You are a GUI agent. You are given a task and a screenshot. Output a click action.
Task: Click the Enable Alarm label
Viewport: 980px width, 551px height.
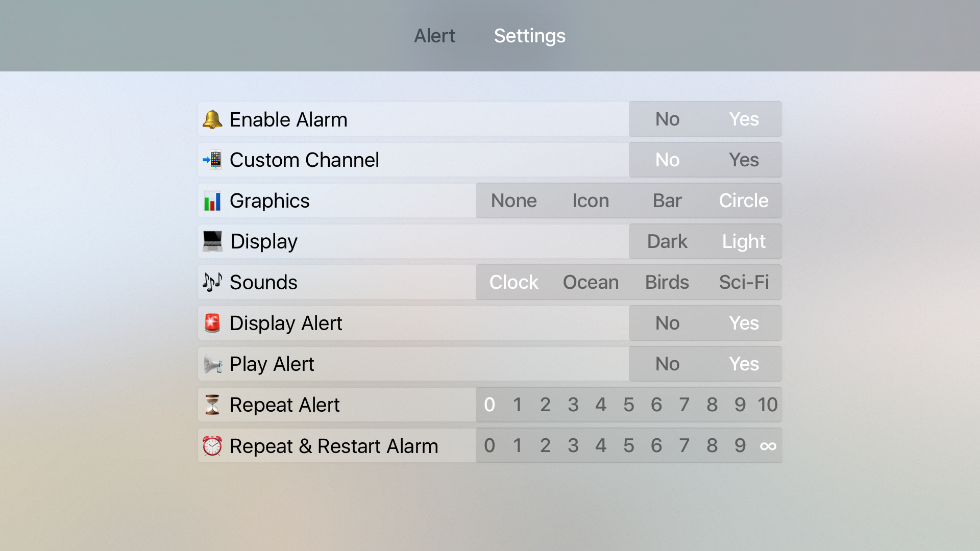point(288,119)
